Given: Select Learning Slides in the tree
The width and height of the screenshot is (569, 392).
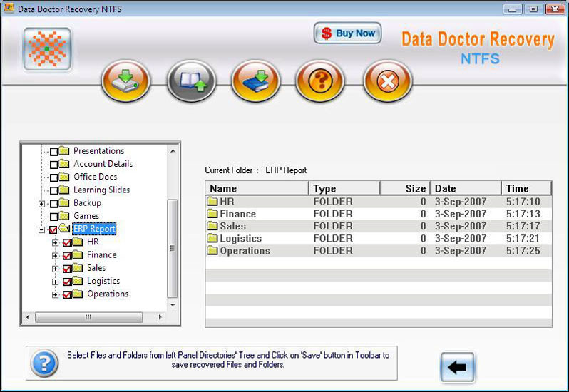Looking at the screenshot, I should click(x=101, y=190).
